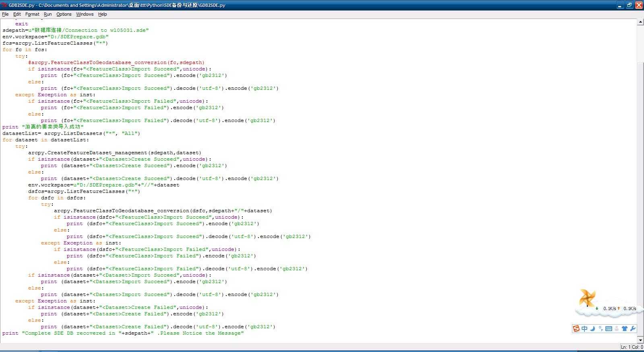Click the "exit" line of code
The height and width of the screenshot is (352, 644).
22,24
